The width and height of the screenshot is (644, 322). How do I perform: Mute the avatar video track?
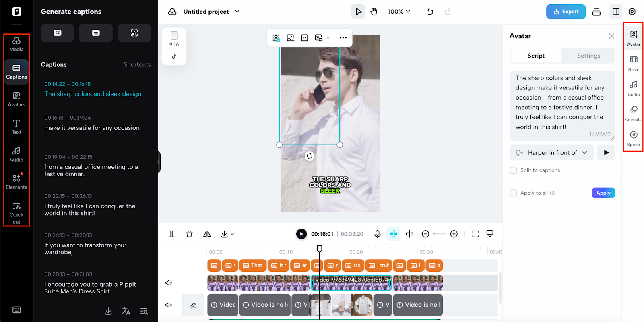tap(169, 283)
